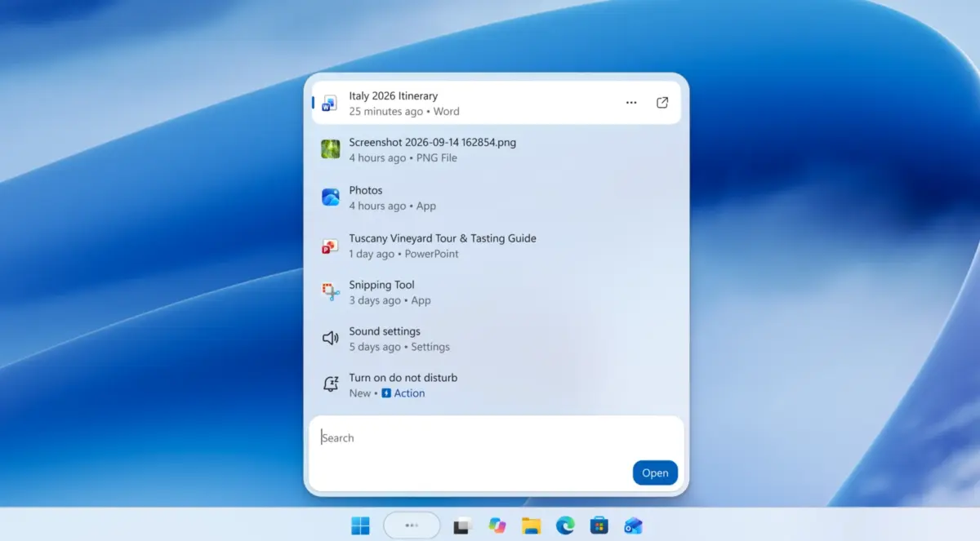The image size is (980, 541).
Task: Click the '25 minutes ago • Word' subtitle
Action: (404, 111)
